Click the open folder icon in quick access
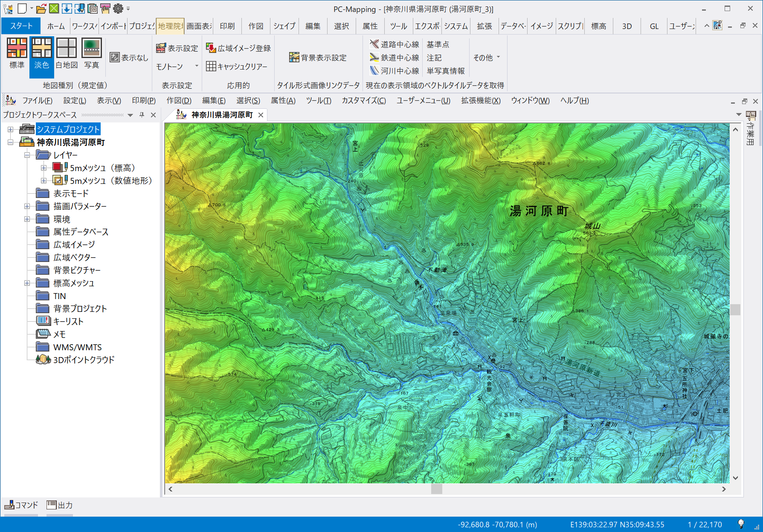Viewport: 763px width, 532px height. (41, 8)
